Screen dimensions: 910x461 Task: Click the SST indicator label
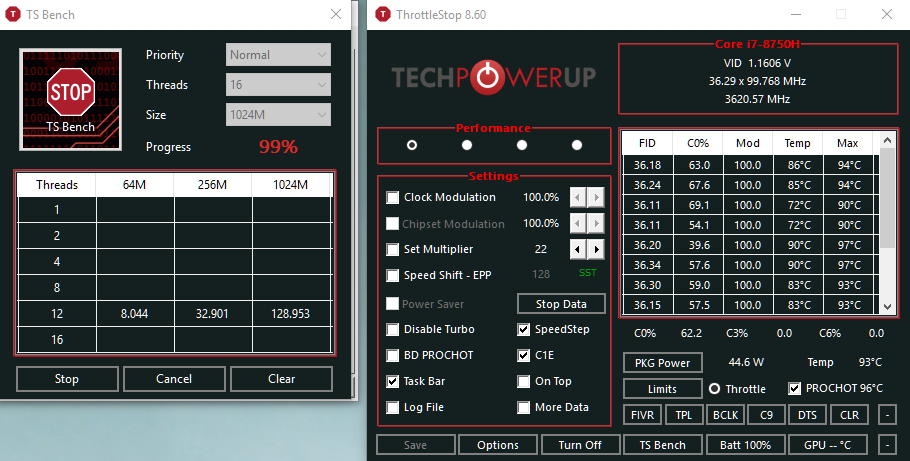(x=587, y=273)
